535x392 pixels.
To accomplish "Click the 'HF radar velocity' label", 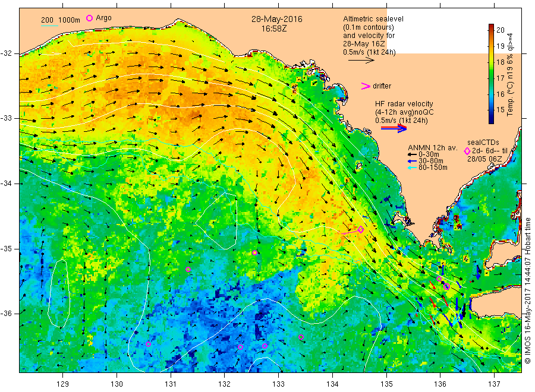I will 404,103.
